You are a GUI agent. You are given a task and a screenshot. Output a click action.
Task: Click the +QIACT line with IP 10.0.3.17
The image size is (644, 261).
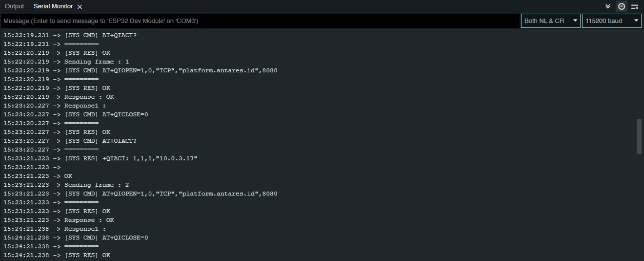click(131, 158)
